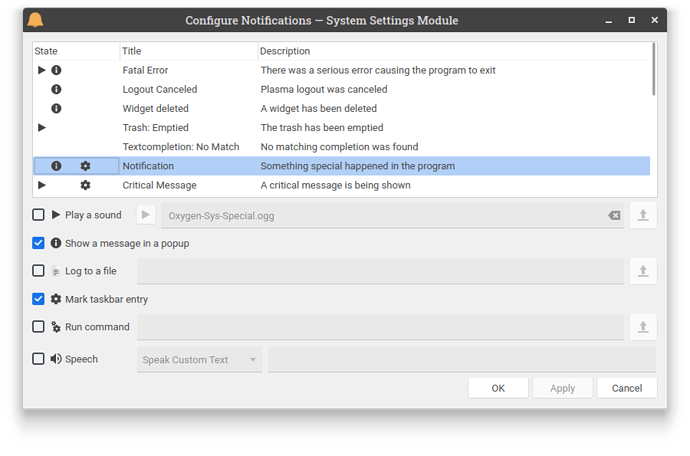Browse for a sound file with upload icon
This screenshot has height=456, width=690.
click(643, 215)
